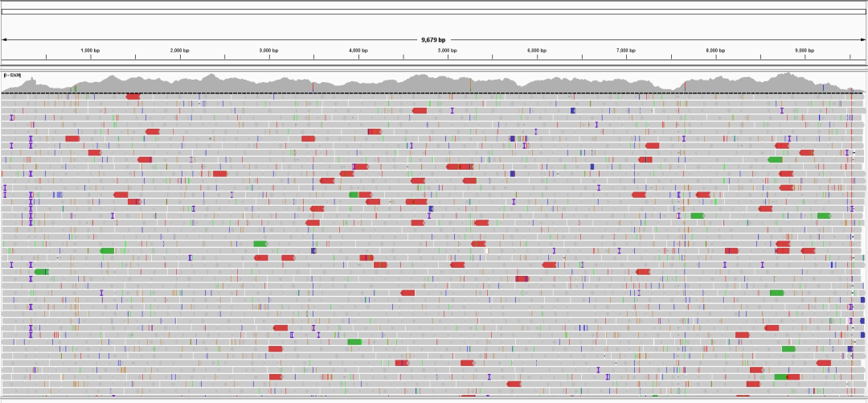Click the 1,000 bp ruler tick label
This screenshot has width=868, height=403.
(x=90, y=51)
